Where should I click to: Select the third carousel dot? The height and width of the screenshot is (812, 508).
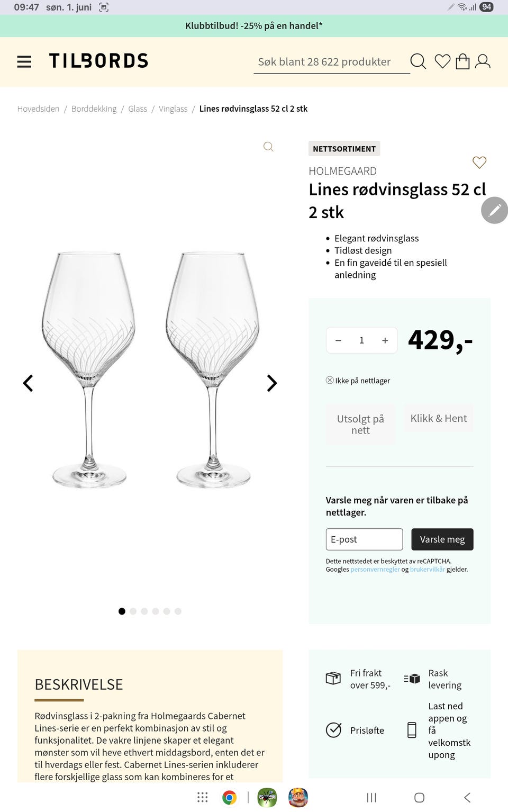pos(144,611)
